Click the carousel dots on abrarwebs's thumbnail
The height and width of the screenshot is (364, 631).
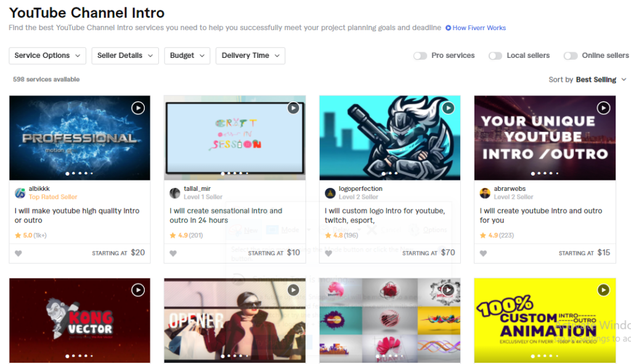coord(545,173)
